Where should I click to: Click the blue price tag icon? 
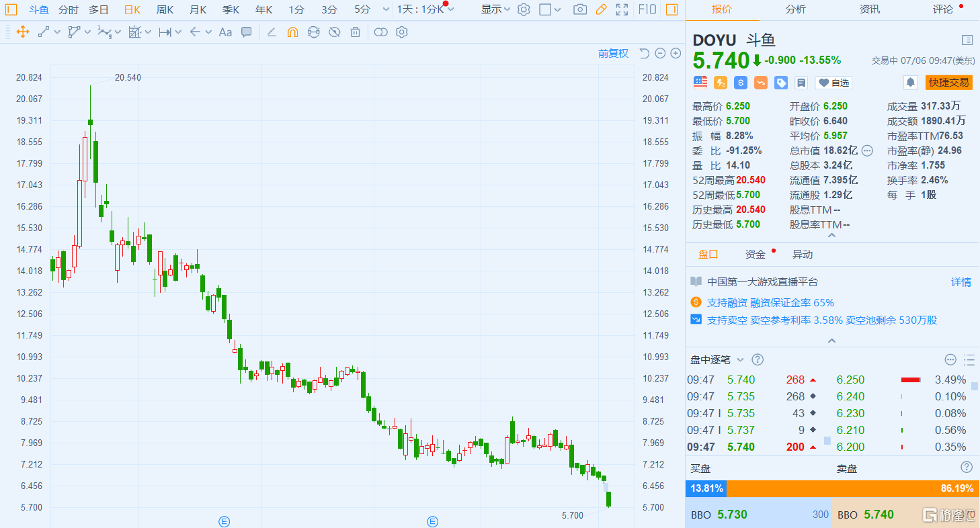(x=781, y=83)
